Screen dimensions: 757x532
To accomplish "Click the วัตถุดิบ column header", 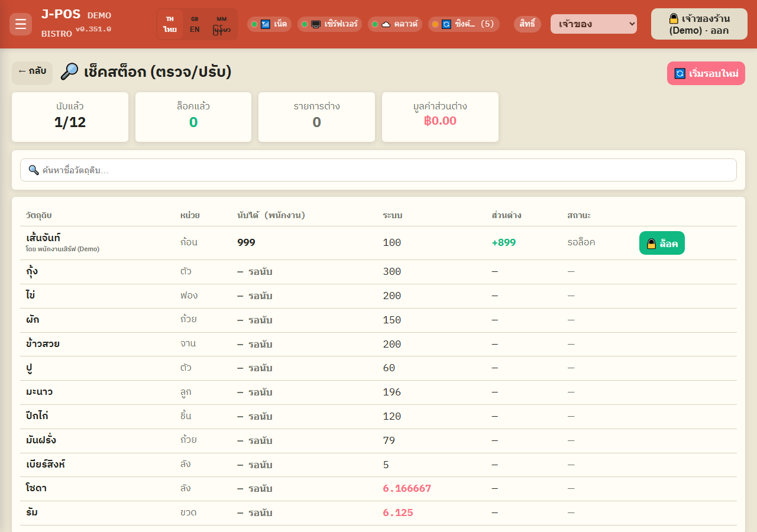I will (x=39, y=215).
